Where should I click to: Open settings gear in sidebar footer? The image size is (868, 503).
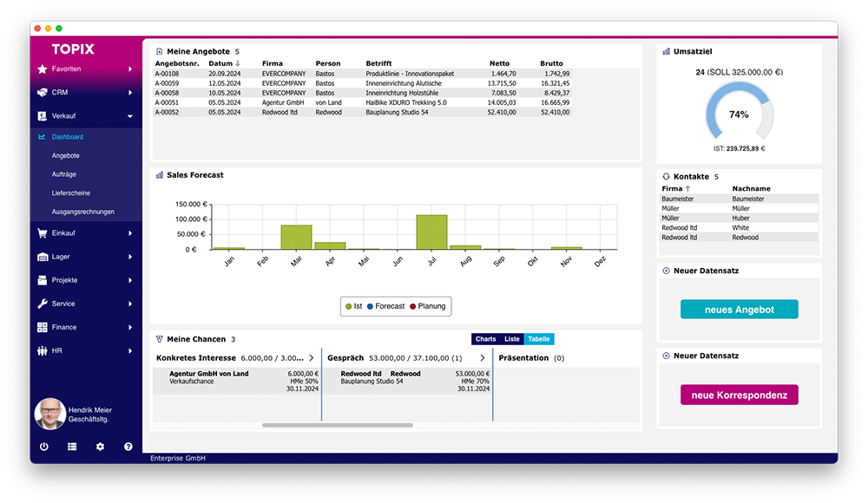100,447
